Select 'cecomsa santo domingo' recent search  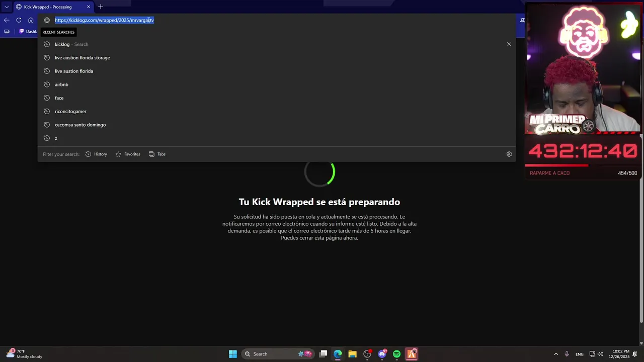(x=277, y=125)
